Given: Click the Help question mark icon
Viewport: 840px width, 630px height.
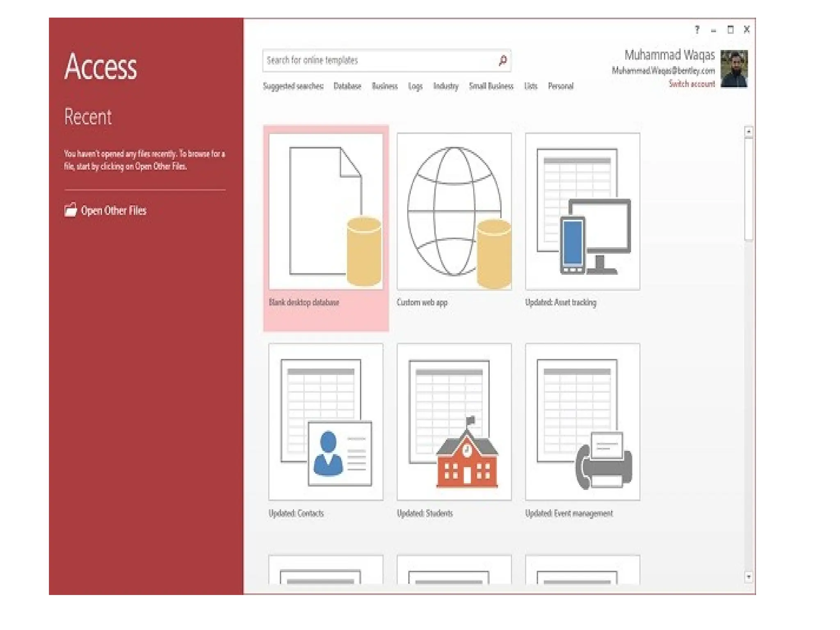Looking at the screenshot, I should point(697,30).
